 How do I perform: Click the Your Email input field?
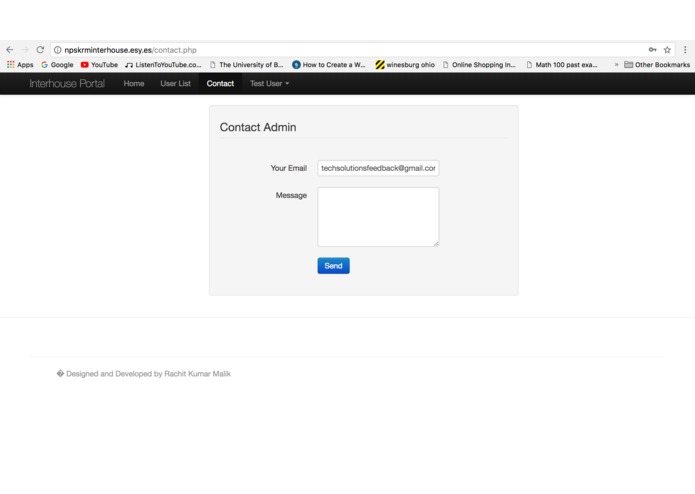click(x=378, y=168)
